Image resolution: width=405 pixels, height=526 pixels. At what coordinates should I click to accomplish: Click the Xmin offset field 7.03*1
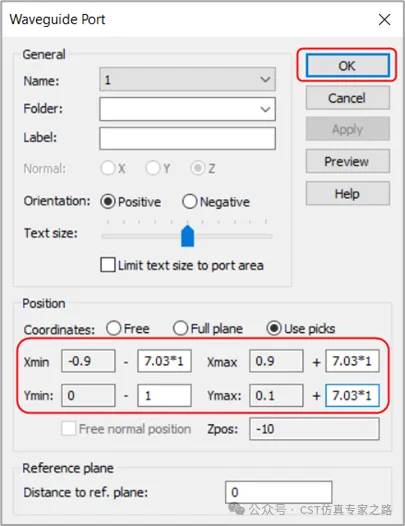164,361
